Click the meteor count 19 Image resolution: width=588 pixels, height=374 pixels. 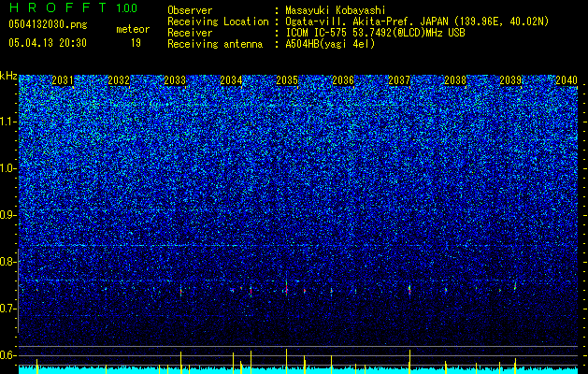coord(136,43)
